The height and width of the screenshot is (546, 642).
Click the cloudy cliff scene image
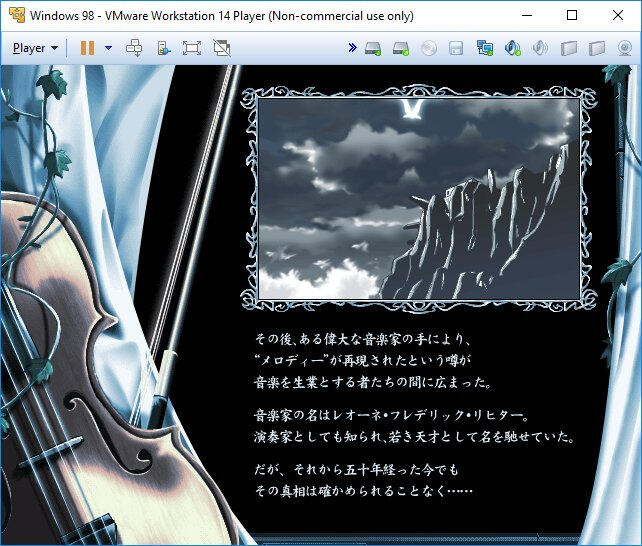click(x=418, y=198)
